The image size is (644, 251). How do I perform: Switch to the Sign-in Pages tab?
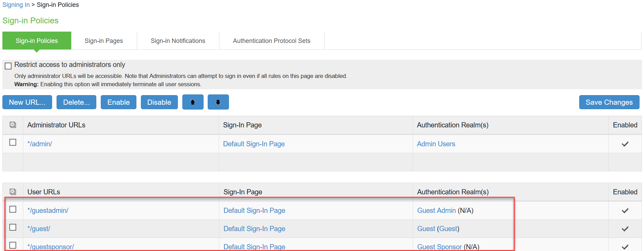click(104, 41)
